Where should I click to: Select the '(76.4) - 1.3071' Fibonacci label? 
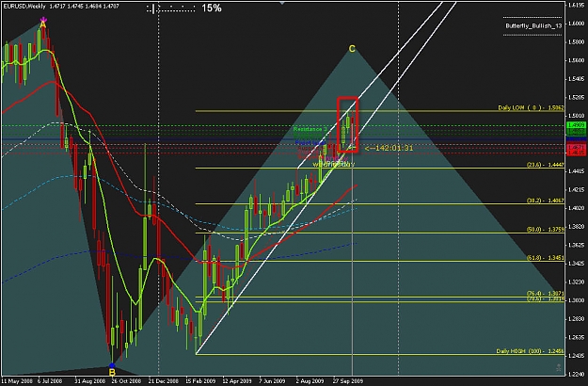tap(545, 294)
